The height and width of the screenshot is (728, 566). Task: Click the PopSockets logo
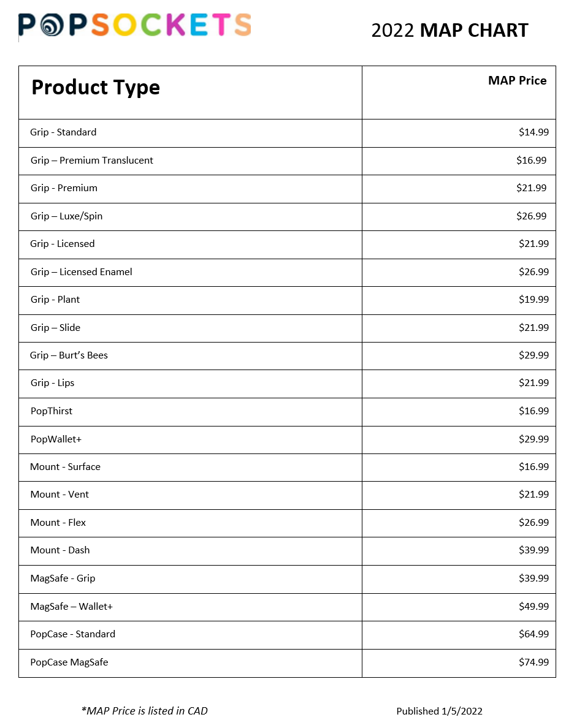(135, 25)
